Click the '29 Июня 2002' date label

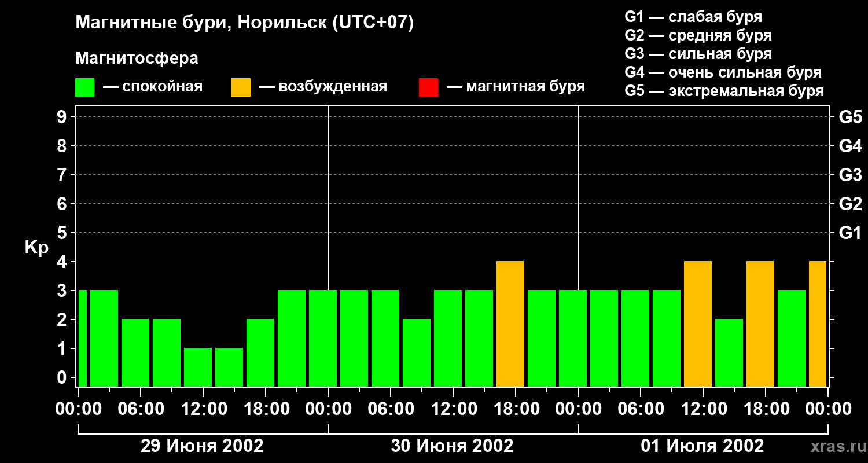203,446
